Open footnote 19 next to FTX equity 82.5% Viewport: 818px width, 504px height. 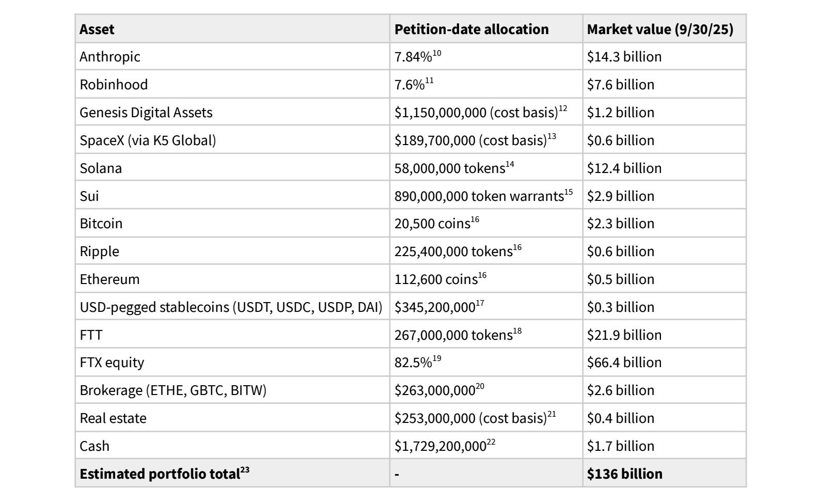[437, 359]
